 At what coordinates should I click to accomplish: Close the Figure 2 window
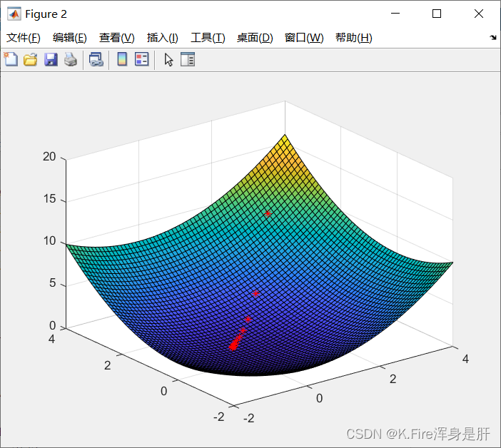coord(479,14)
